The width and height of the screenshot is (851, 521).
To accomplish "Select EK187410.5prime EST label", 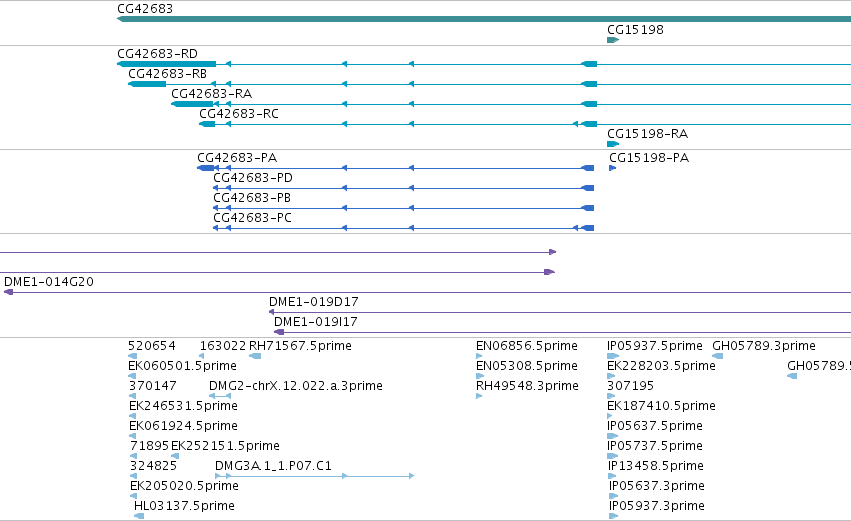I will pyautogui.click(x=661, y=406).
